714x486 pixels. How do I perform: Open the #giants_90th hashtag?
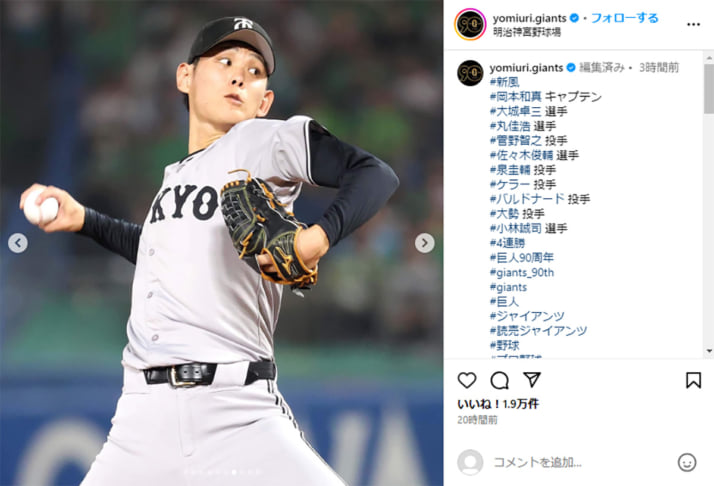point(522,272)
